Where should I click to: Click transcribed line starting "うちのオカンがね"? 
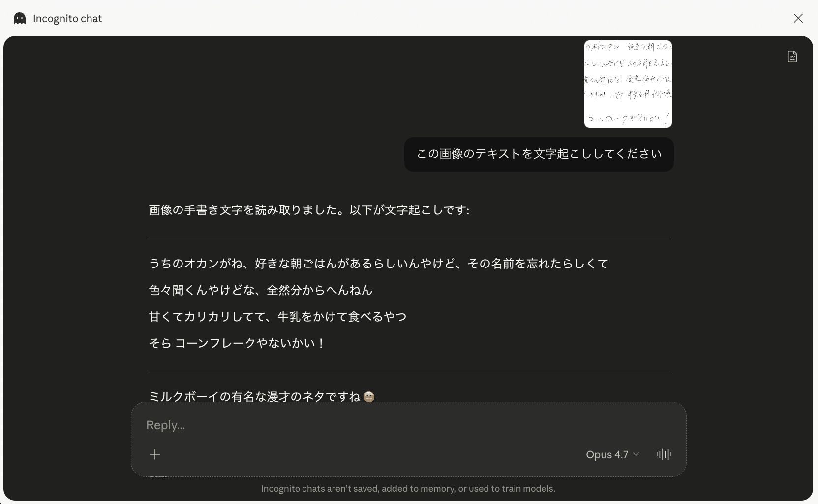coord(378,264)
